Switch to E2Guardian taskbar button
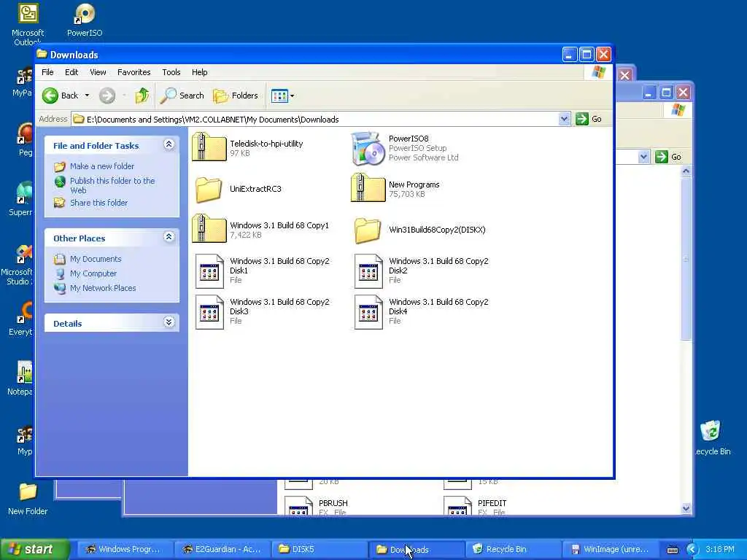The width and height of the screenshot is (747, 560). point(222,550)
